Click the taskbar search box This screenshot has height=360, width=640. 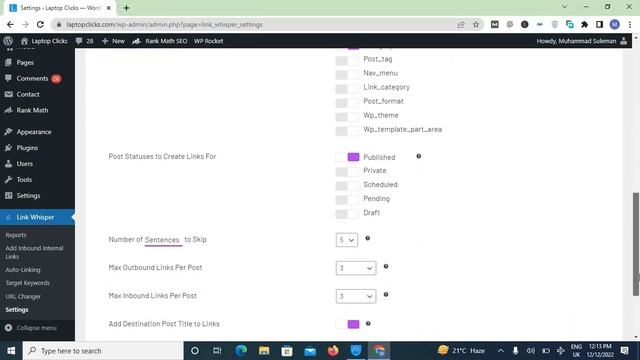click(103, 351)
